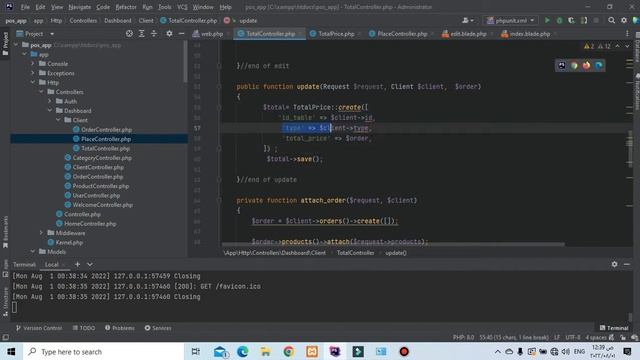Screen dimensions: 640x360
Task: Click Project panel vertical scrollbar
Action: (x=186, y=61)
